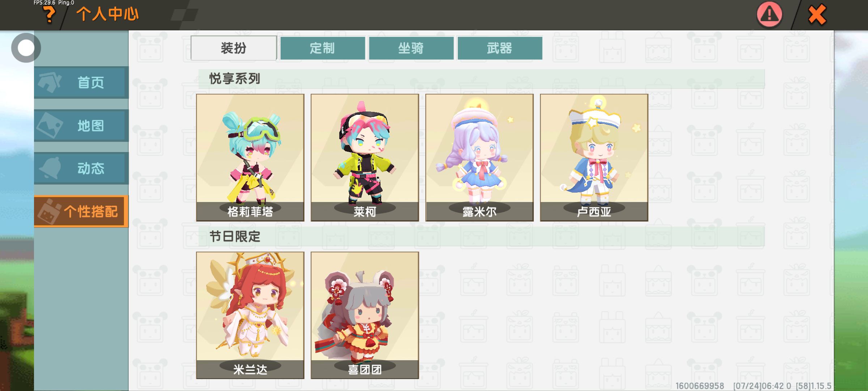Choose the 卢西亚 skin thumbnail

click(594, 157)
